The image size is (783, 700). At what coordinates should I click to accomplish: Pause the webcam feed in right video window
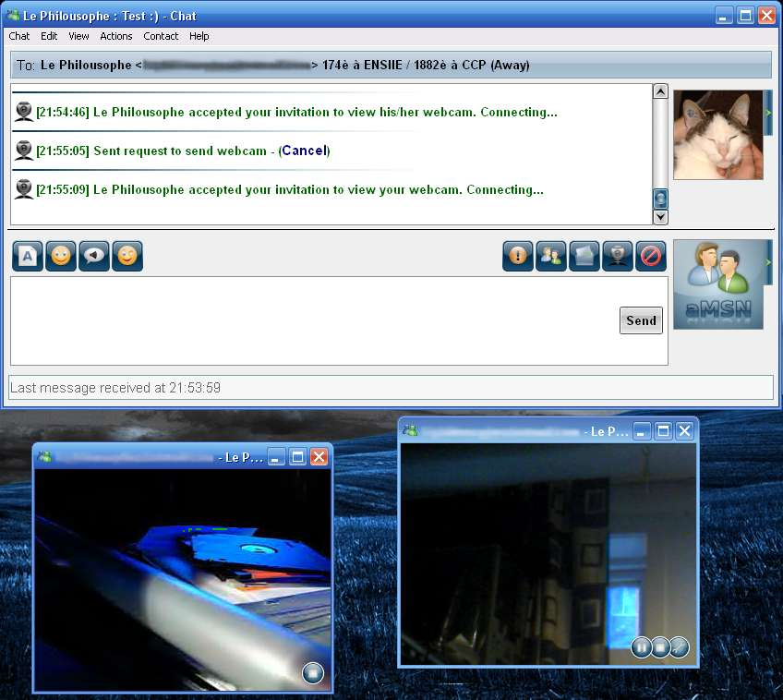tap(641, 647)
